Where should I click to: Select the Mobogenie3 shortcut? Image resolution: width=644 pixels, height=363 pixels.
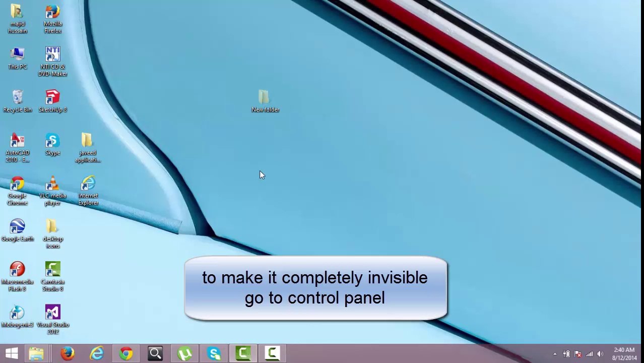[x=17, y=317]
